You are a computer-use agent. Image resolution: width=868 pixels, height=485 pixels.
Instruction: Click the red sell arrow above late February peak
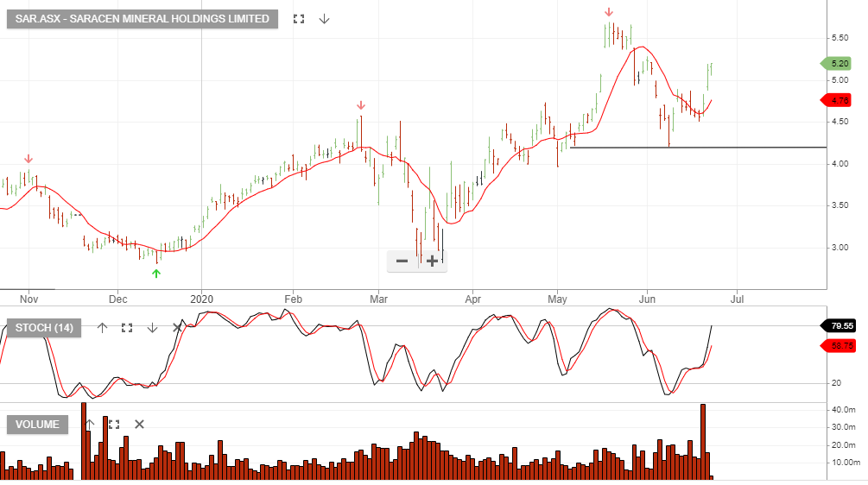pyautogui.click(x=361, y=105)
